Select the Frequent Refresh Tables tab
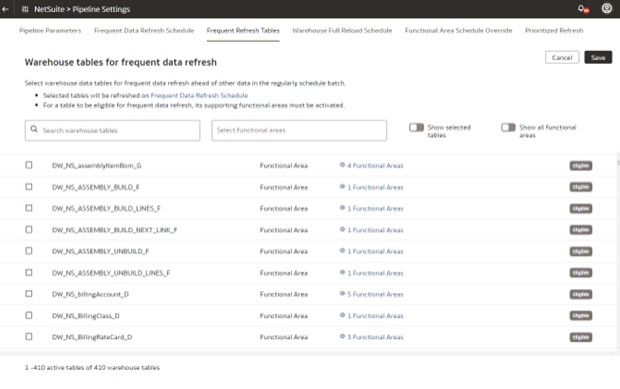The width and height of the screenshot is (620, 389). (243, 30)
